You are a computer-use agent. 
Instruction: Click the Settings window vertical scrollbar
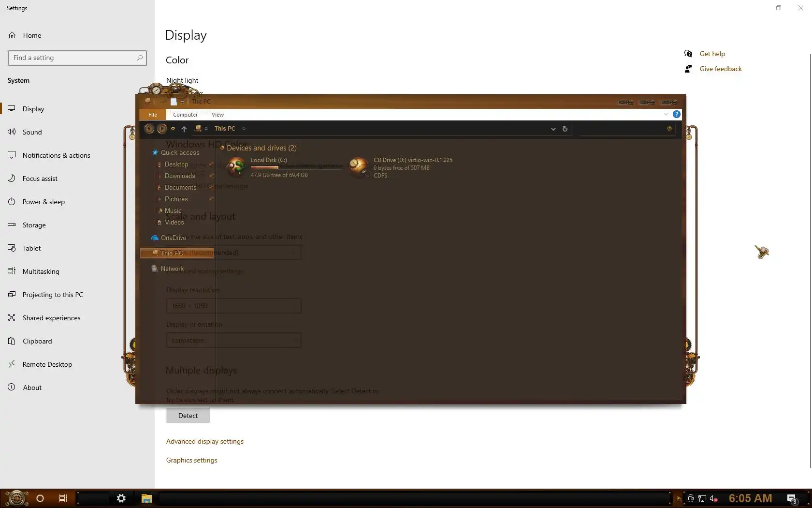[810, 261]
